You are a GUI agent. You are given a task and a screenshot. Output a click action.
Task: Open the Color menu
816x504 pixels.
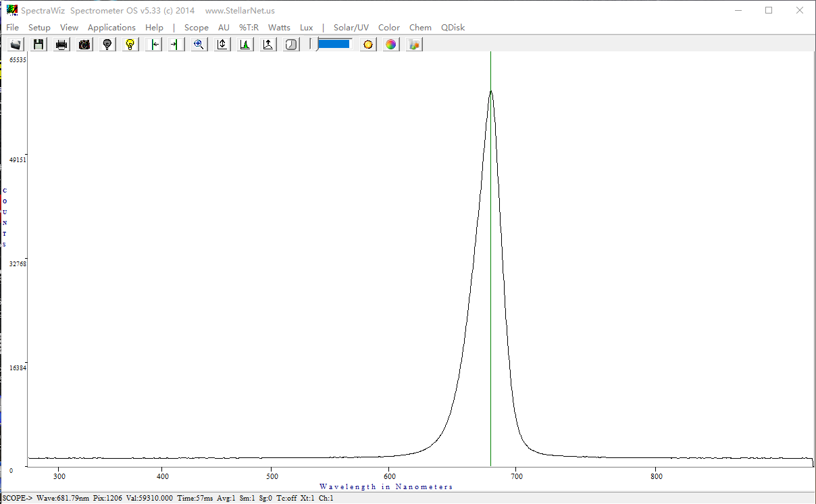coord(389,28)
